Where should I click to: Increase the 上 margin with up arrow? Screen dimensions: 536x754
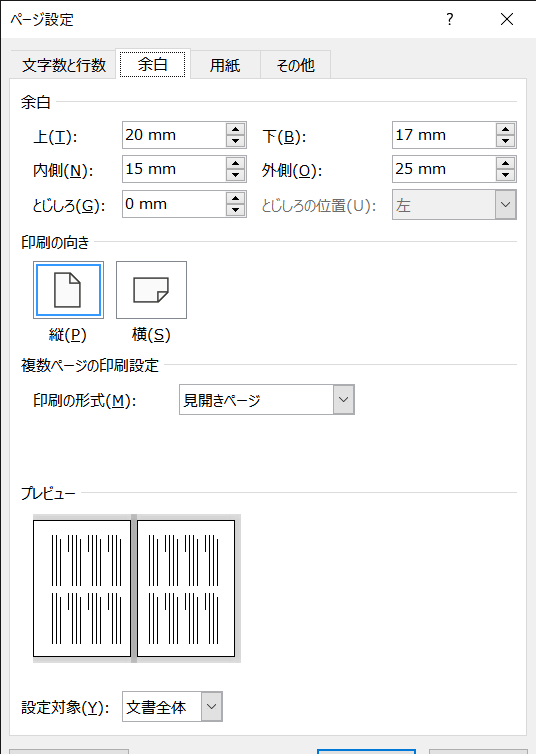click(236, 129)
